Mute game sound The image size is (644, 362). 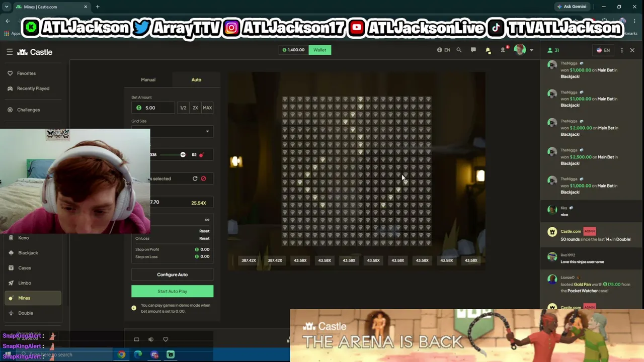(151, 339)
